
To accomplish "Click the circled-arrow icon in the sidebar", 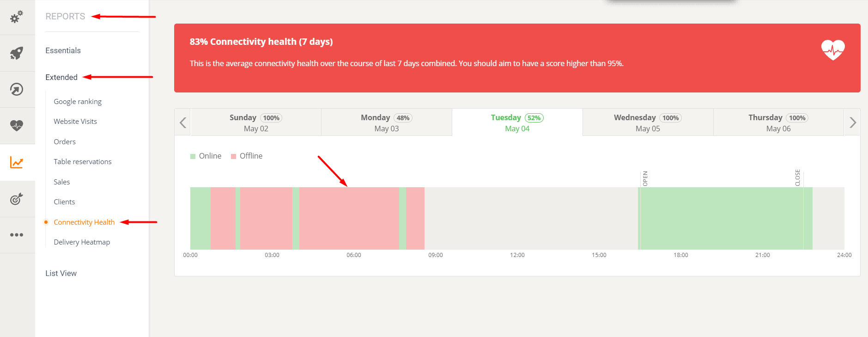I will (x=17, y=89).
